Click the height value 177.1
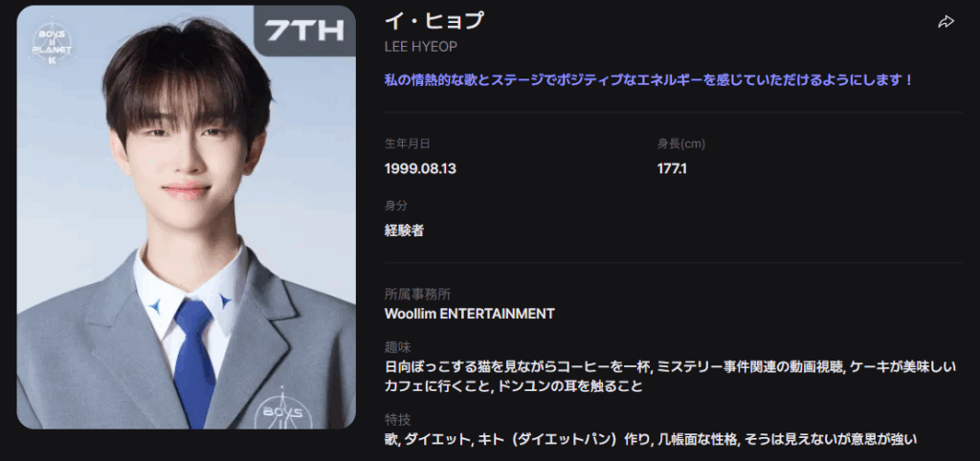This screenshot has height=461, width=980. click(x=672, y=168)
